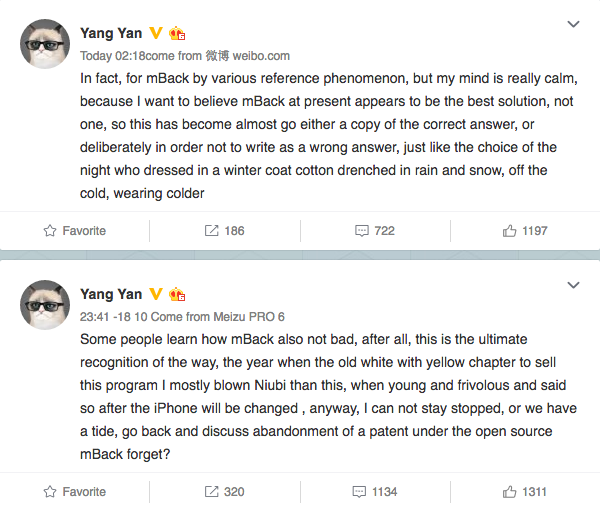Click the repost icon showing 320
This screenshot has height=508, width=600.
(211, 492)
